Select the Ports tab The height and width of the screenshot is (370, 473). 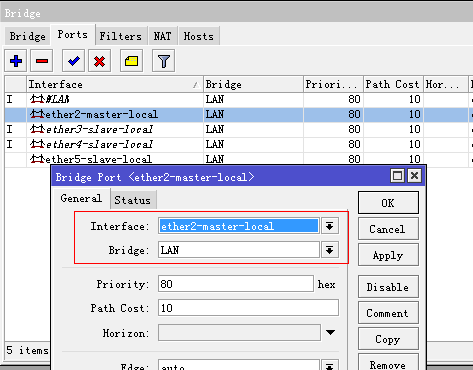(73, 35)
